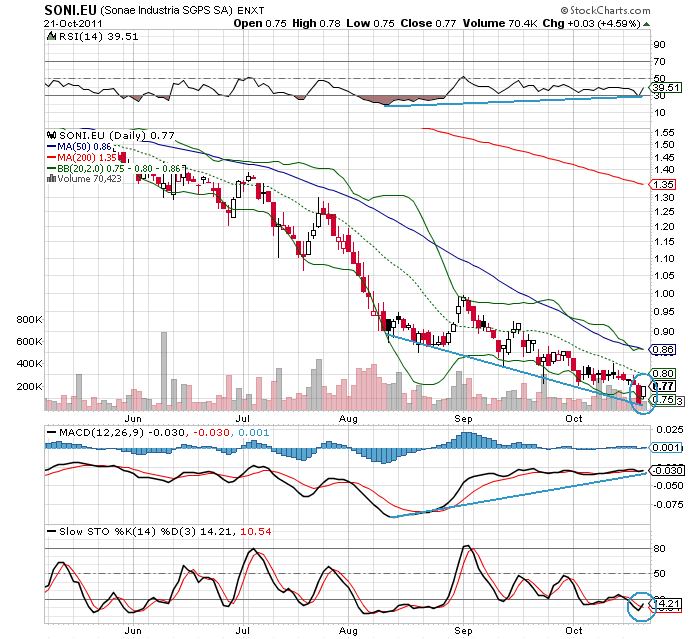700x639 pixels.
Task: Click the tallest gray volume bar in June
Action: pos(164,371)
